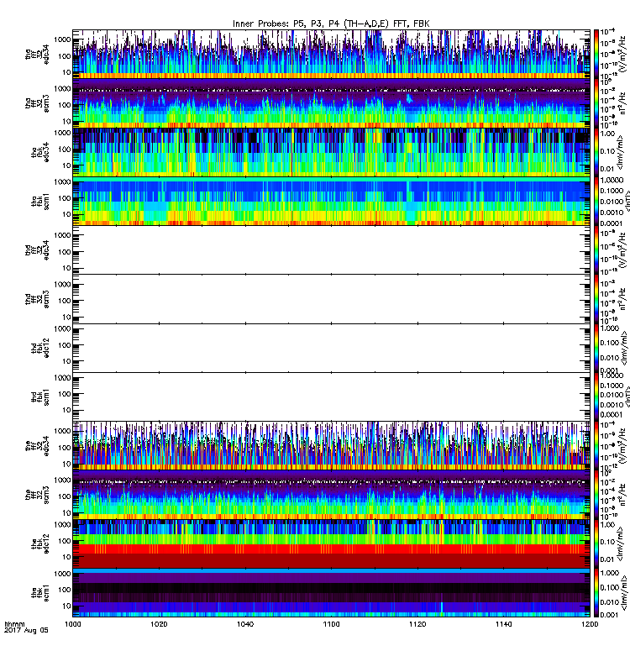Viewport: 630px width, 672px height.
Task: Click inside the tha fbk scm1 spectrogram
Action: (331, 202)
